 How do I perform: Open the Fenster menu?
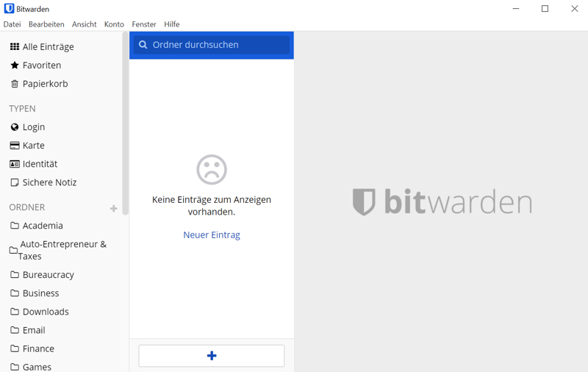144,24
